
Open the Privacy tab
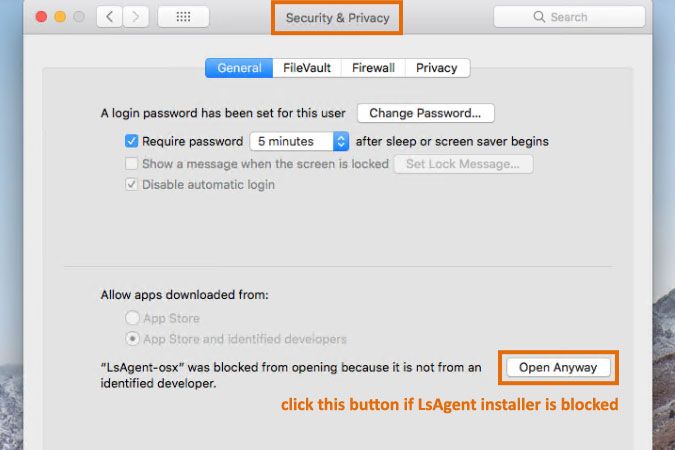point(437,68)
